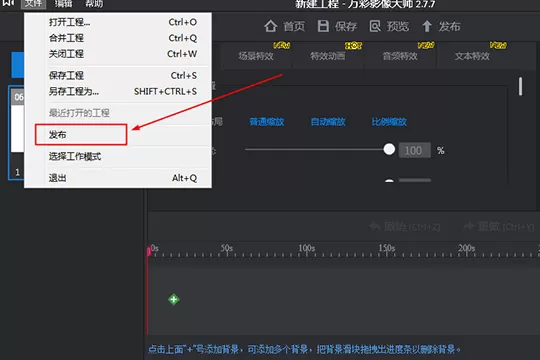The width and height of the screenshot is (540, 360).
Task: Click the 200s mark on timeline ruler
Action: tap(467, 248)
